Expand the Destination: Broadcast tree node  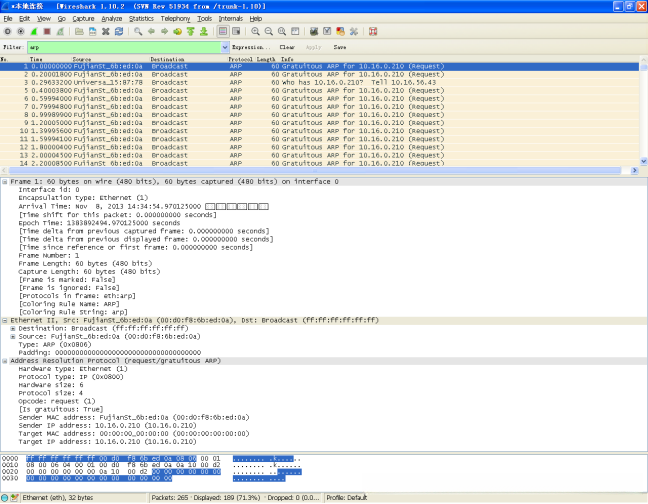[13, 328]
